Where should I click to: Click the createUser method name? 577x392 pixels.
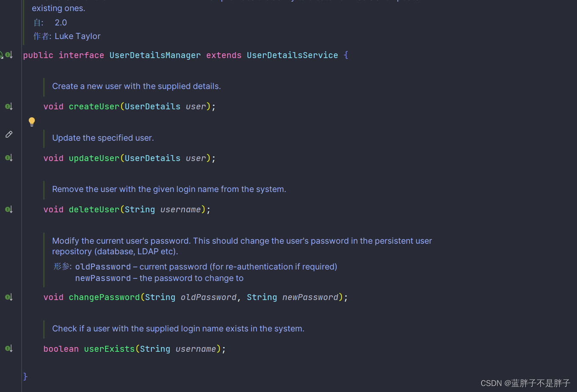(94, 106)
